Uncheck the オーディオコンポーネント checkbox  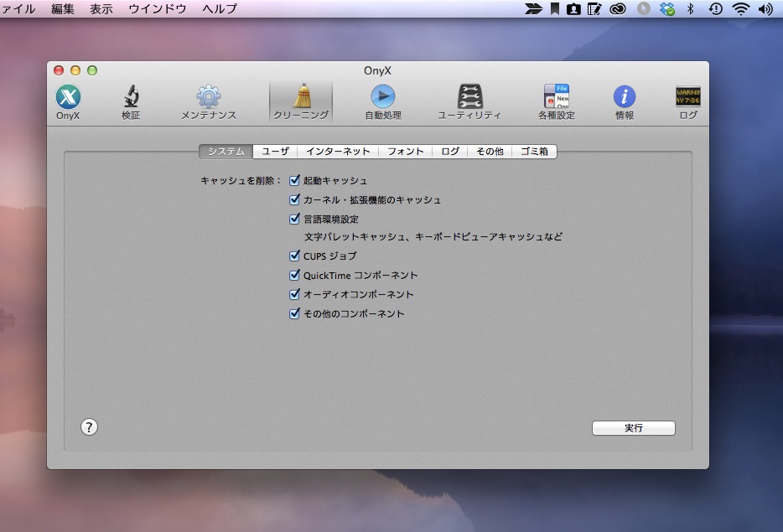(294, 294)
